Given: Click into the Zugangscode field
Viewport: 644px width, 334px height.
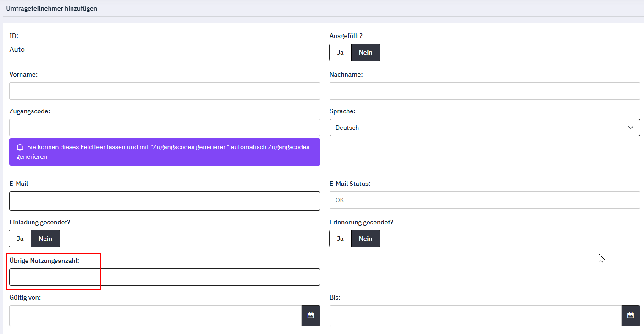Looking at the screenshot, I should 165,128.
